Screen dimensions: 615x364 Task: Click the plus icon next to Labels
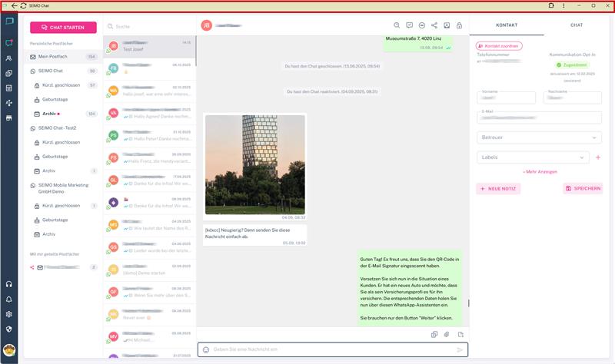(x=598, y=157)
